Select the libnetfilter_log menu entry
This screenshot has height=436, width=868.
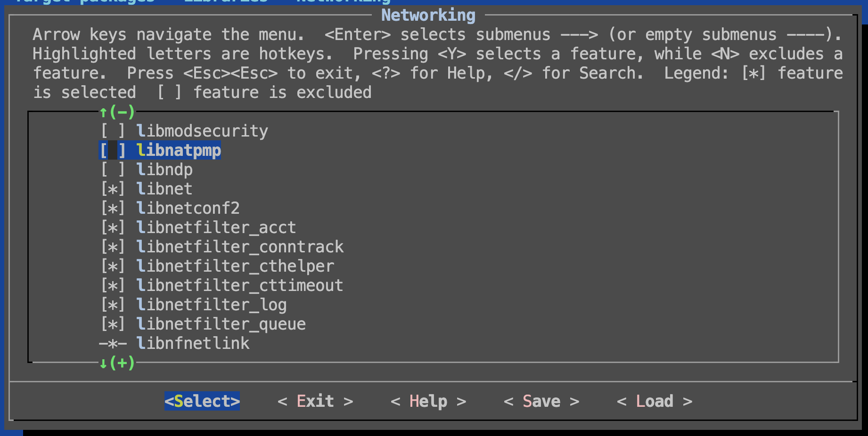tap(211, 305)
